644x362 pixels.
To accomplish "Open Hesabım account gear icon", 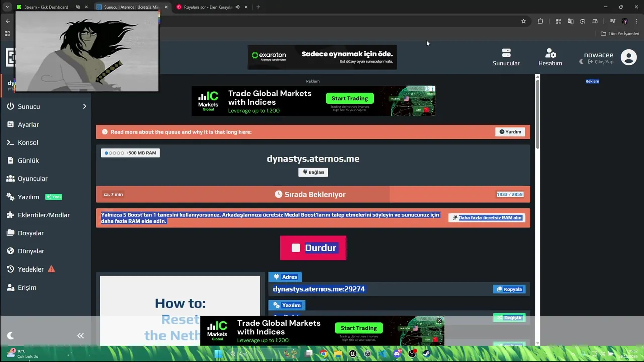I will [550, 53].
